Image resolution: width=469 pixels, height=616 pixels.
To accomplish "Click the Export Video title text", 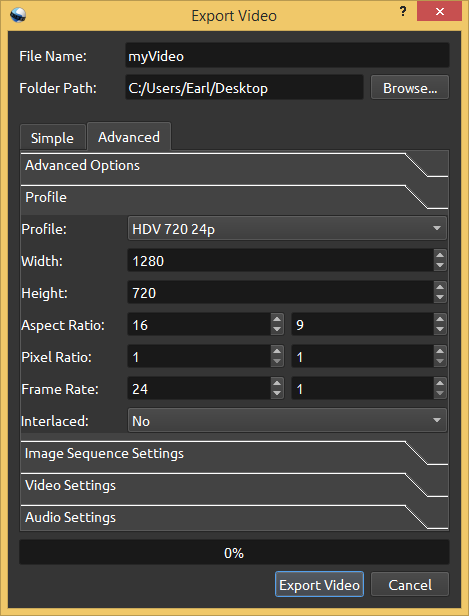I will point(234,16).
